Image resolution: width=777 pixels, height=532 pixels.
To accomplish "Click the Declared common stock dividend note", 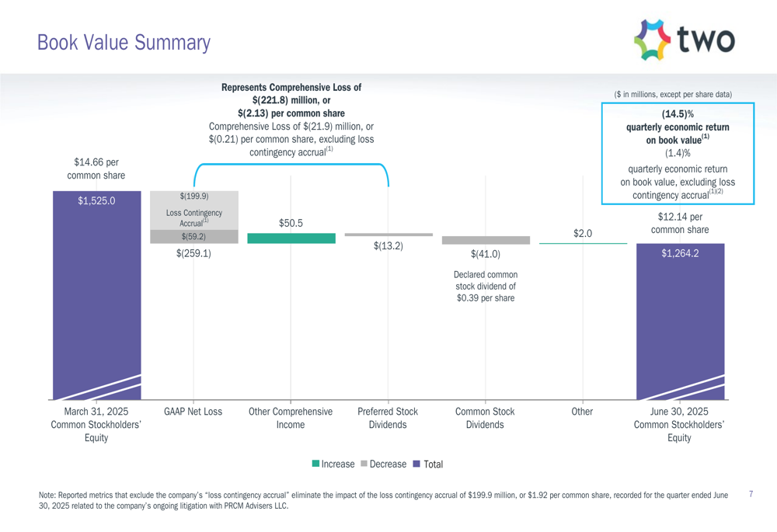I will tap(486, 287).
